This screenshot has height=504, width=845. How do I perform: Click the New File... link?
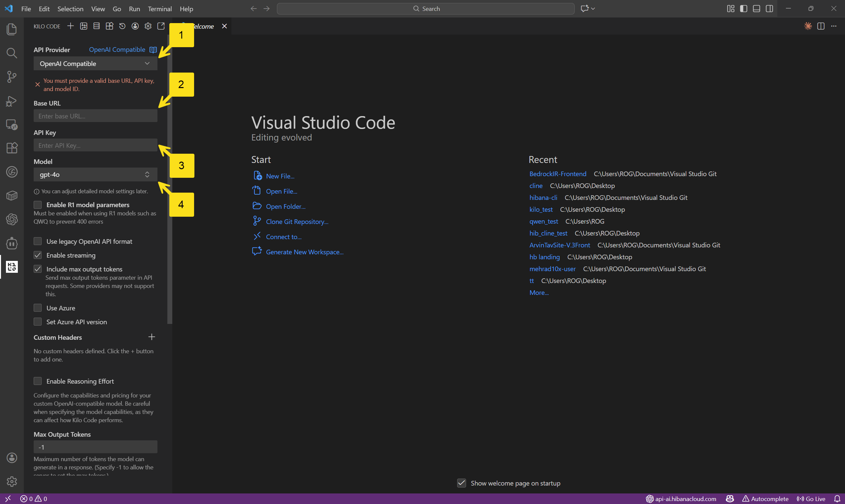[x=280, y=176]
